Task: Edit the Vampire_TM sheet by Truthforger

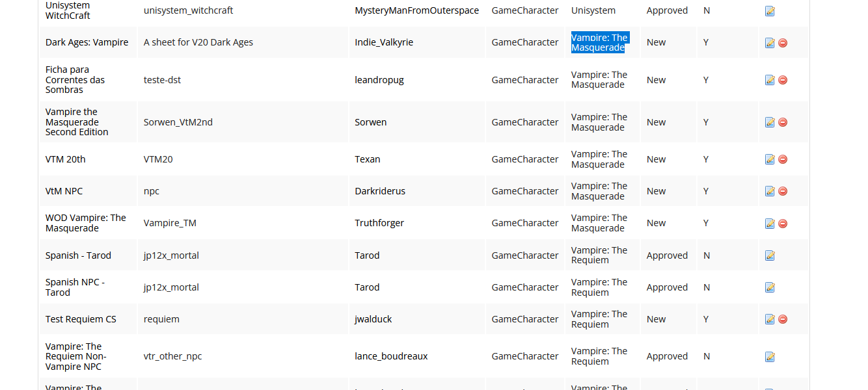Action: click(770, 224)
